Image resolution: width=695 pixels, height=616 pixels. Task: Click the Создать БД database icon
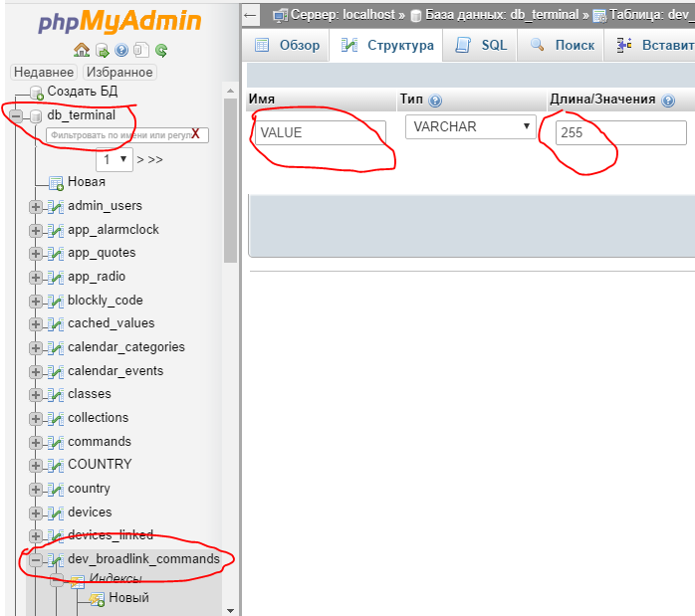tap(37, 93)
